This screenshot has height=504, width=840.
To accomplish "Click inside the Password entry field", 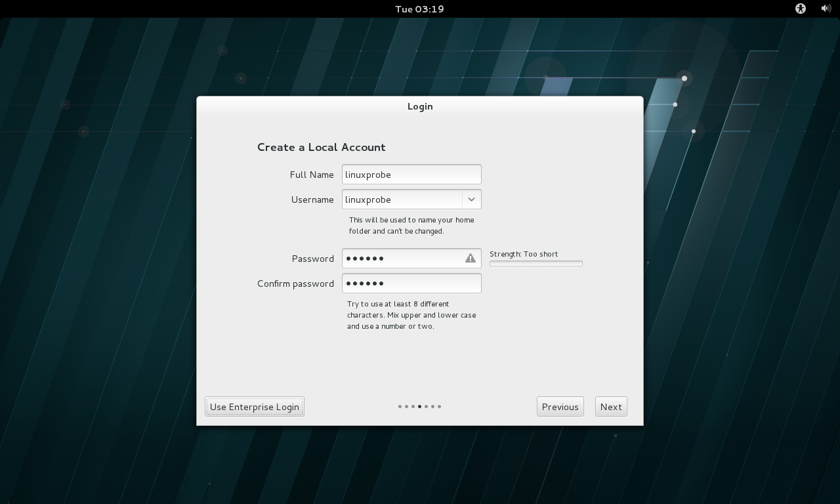I will [x=402, y=259].
